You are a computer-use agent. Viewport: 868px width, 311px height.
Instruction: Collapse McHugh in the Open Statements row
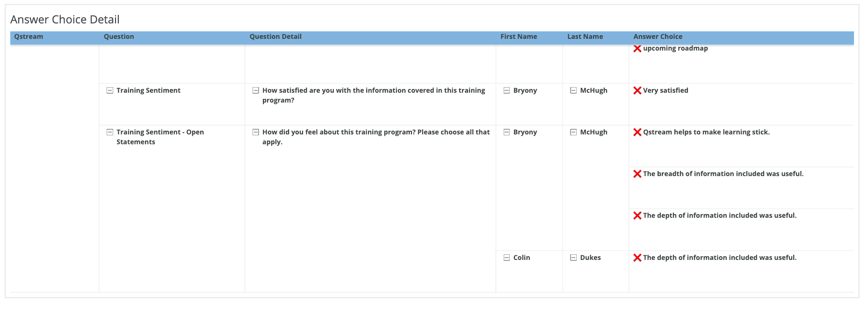click(573, 132)
